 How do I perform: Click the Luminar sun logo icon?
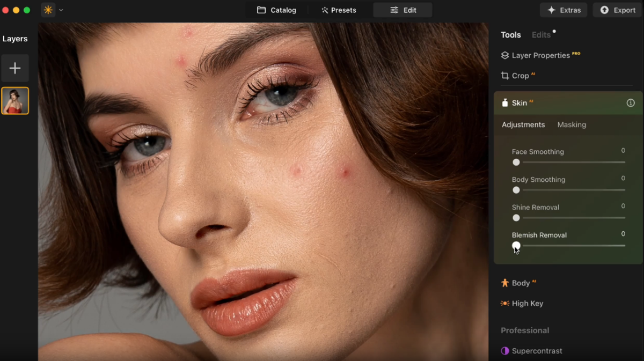pyautogui.click(x=48, y=10)
